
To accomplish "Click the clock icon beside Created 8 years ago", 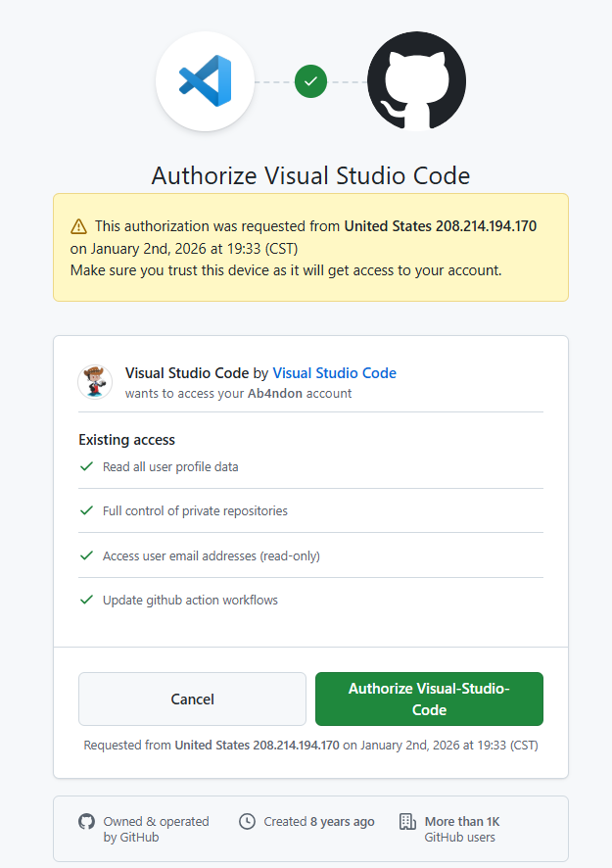I will [248, 822].
